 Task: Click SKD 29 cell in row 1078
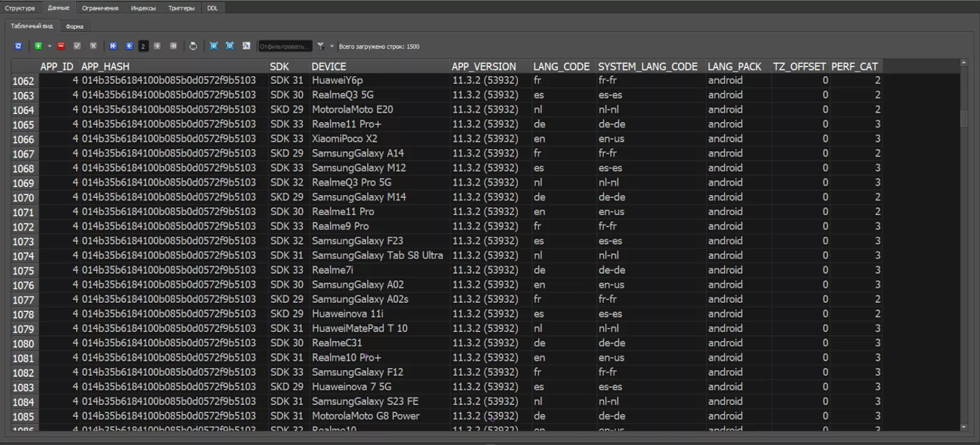[288, 313]
